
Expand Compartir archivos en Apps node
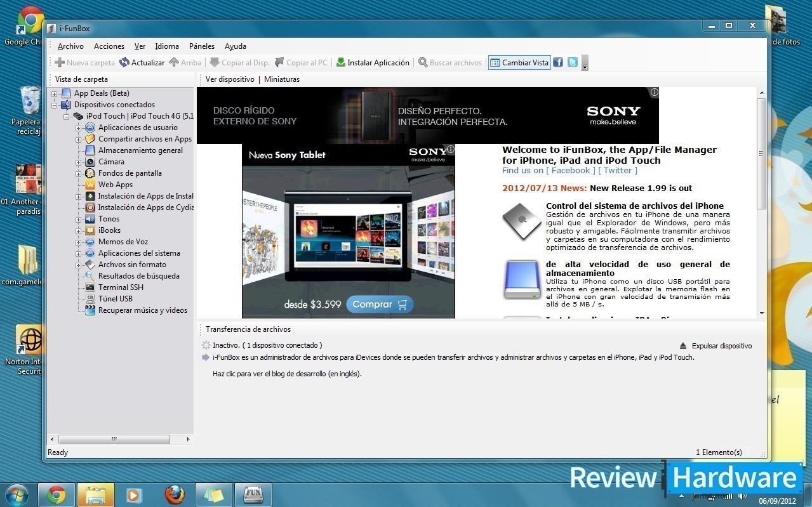tap(79, 140)
